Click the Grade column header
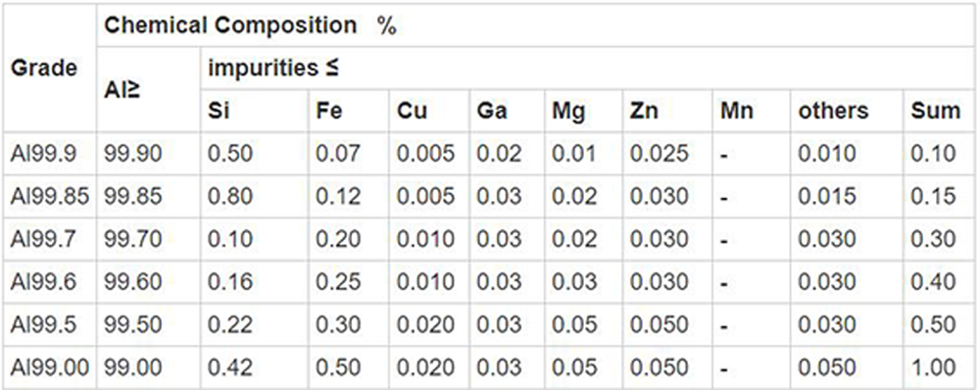Image resolution: width=980 pixels, height=392 pixels. click(x=43, y=70)
